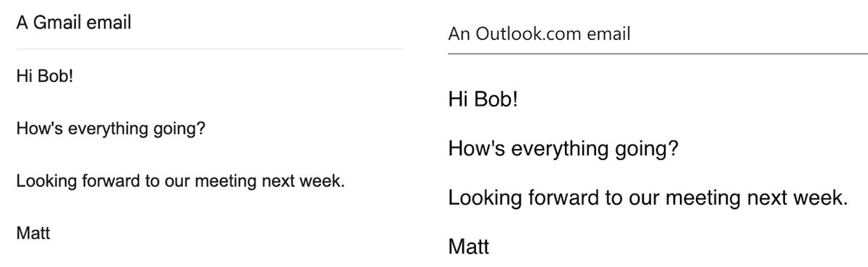
Task: Click the 'A Gmail email' subject heading
Action: (x=73, y=22)
